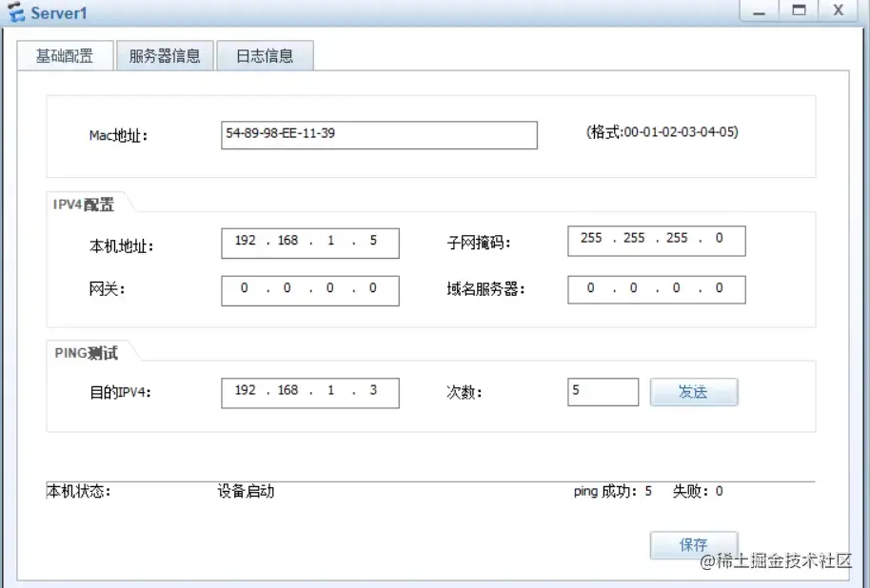Switch to the 基础配置 tab

coord(65,55)
